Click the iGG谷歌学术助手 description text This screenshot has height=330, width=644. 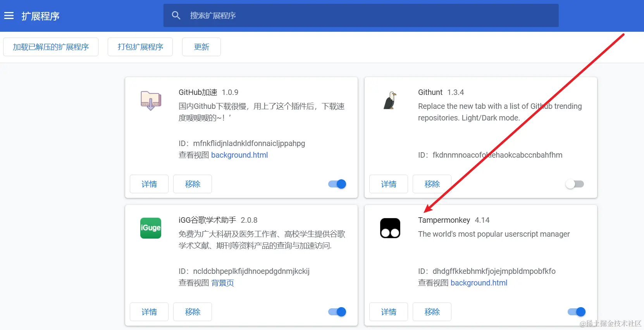coord(262,240)
